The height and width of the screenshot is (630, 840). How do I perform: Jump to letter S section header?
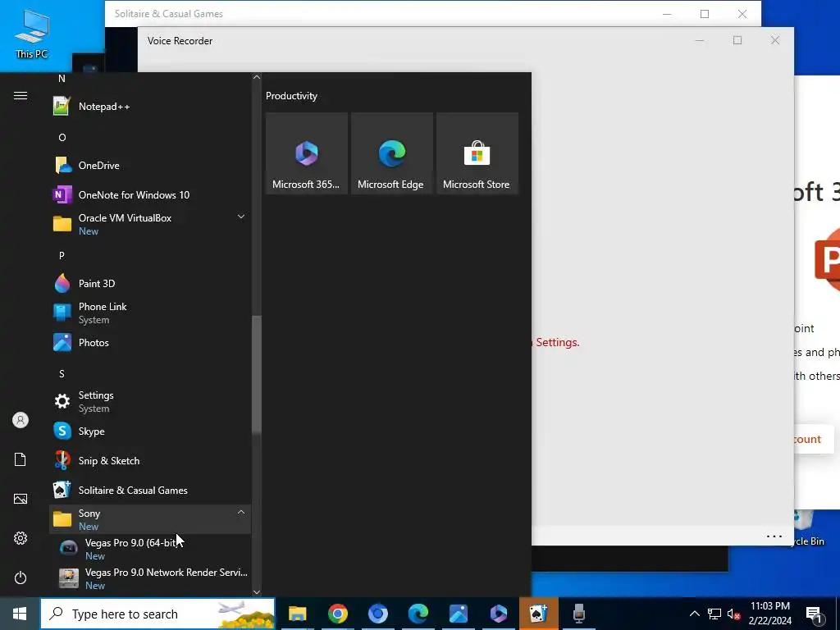pyautogui.click(x=62, y=373)
